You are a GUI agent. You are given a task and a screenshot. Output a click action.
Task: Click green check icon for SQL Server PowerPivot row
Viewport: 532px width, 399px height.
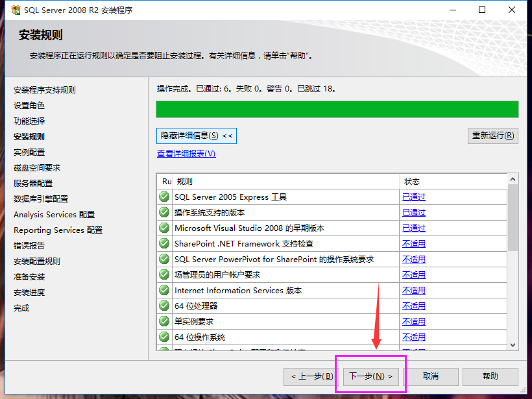point(164,260)
